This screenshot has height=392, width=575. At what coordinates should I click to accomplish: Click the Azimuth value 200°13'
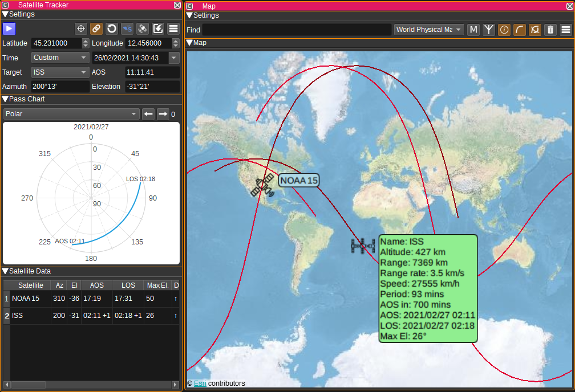click(x=60, y=87)
